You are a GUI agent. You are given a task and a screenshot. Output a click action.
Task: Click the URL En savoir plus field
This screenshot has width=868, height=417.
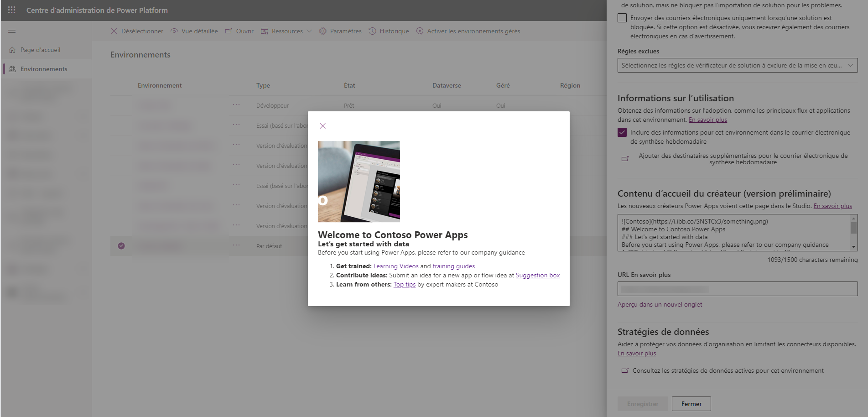click(x=738, y=289)
